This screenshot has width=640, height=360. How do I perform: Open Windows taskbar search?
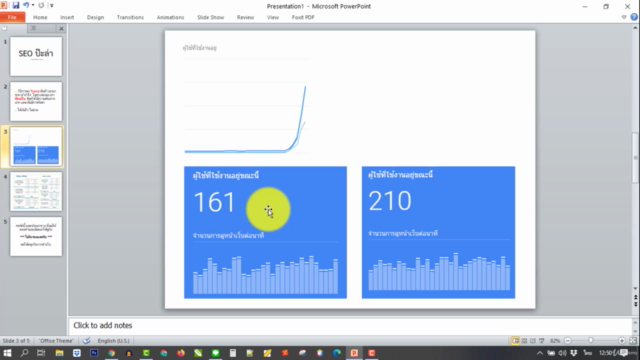pyautogui.click(x=24, y=353)
